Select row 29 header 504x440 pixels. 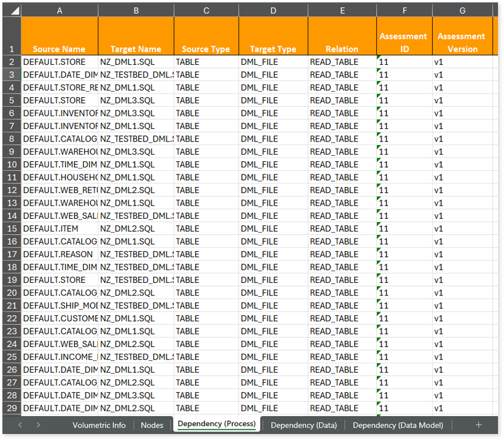[11, 408]
